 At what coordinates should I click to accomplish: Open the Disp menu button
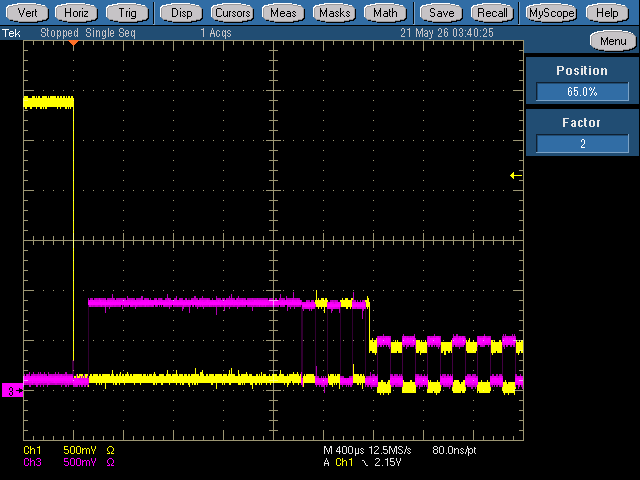click(x=181, y=13)
